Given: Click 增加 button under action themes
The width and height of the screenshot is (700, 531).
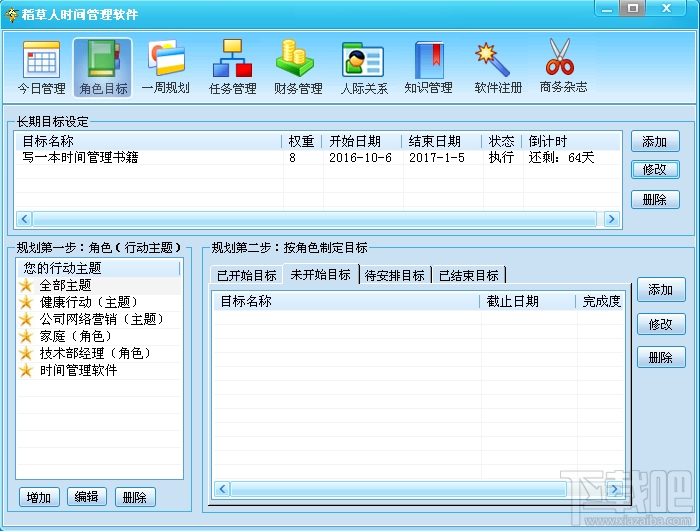Looking at the screenshot, I should tap(39, 497).
